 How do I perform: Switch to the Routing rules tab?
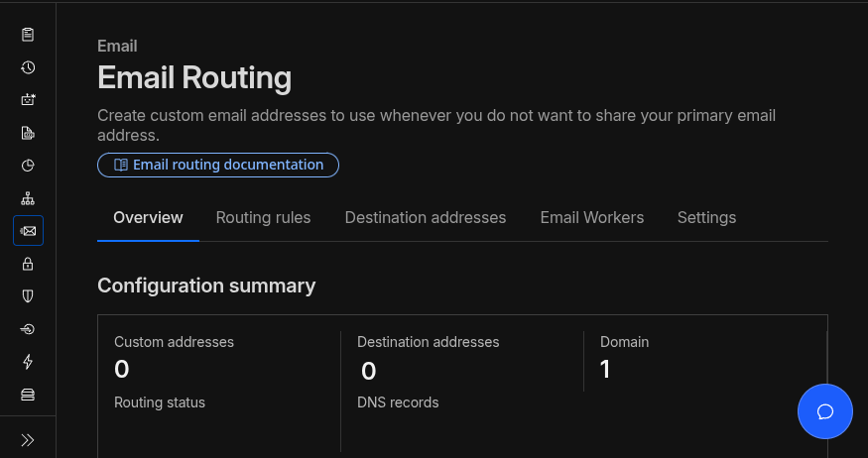click(263, 217)
